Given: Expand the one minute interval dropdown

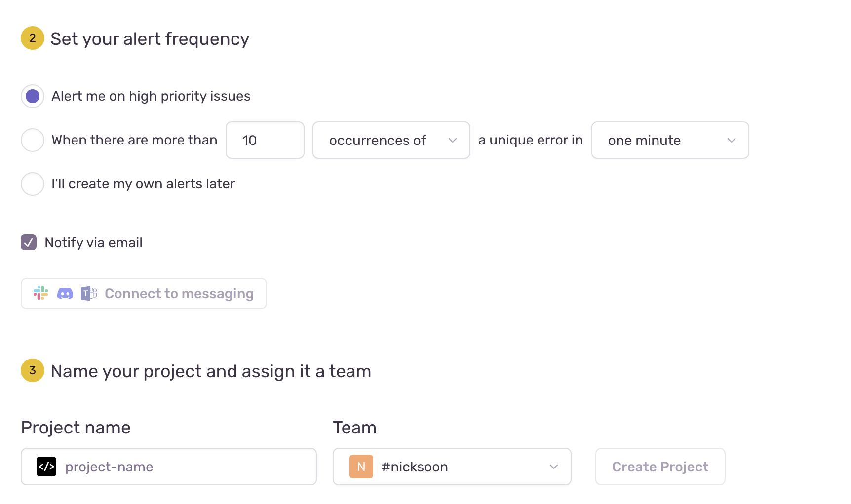Looking at the screenshot, I should point(669,140).
